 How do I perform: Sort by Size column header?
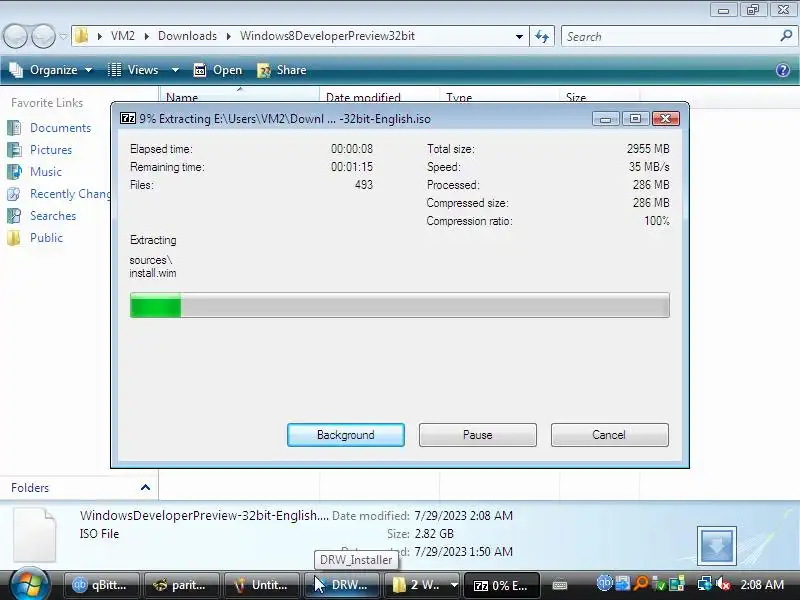599,96
